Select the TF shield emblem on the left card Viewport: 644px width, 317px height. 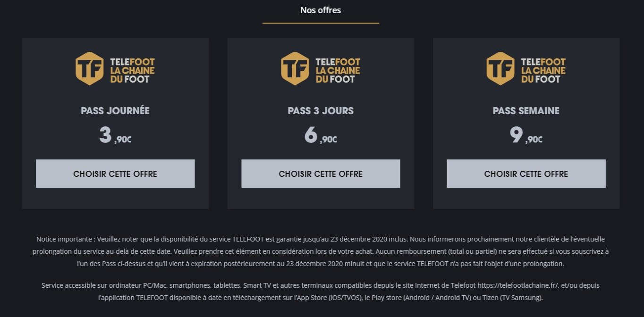(x=89, y=69)
